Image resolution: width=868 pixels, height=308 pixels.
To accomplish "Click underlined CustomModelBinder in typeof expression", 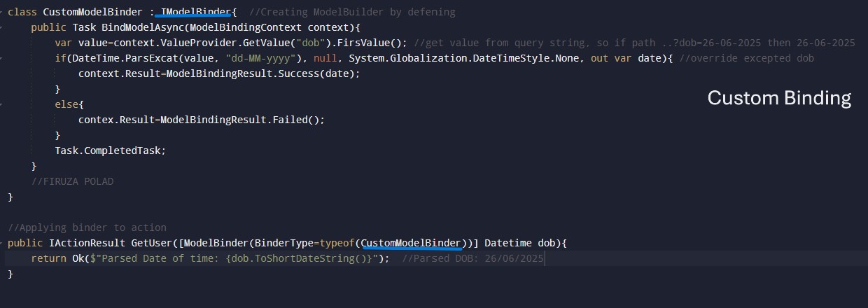I will [412, 243].
